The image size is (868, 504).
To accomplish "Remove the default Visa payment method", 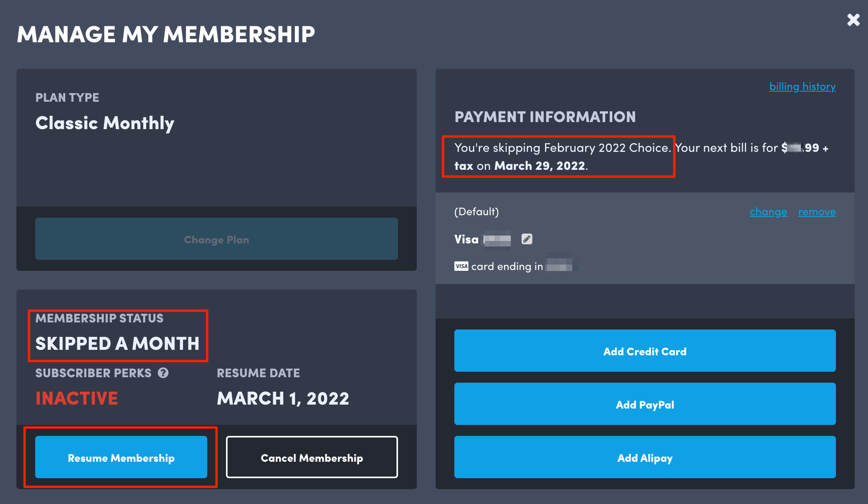I will [x=817, y=212].
